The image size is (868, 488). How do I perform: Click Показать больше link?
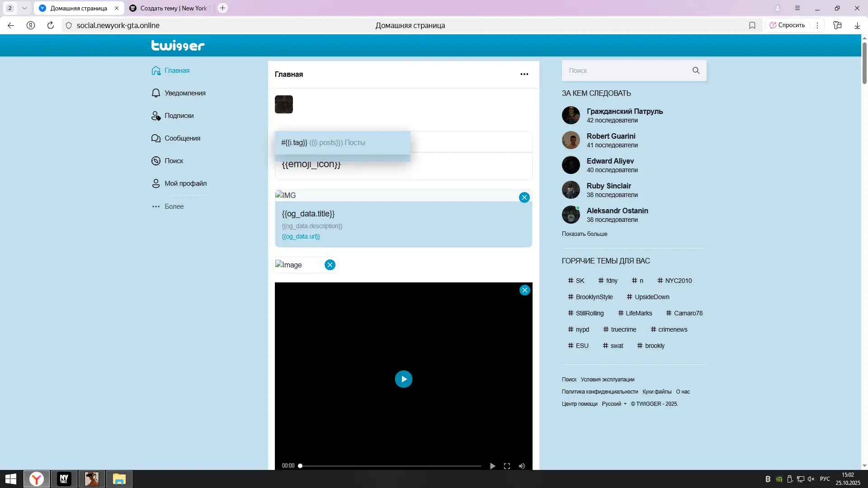click(584, 234)
